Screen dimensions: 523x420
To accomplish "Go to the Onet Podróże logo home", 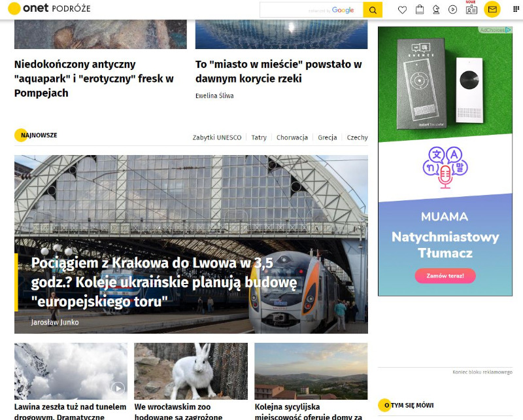I will pyautogui.click(x=49, y=9).
